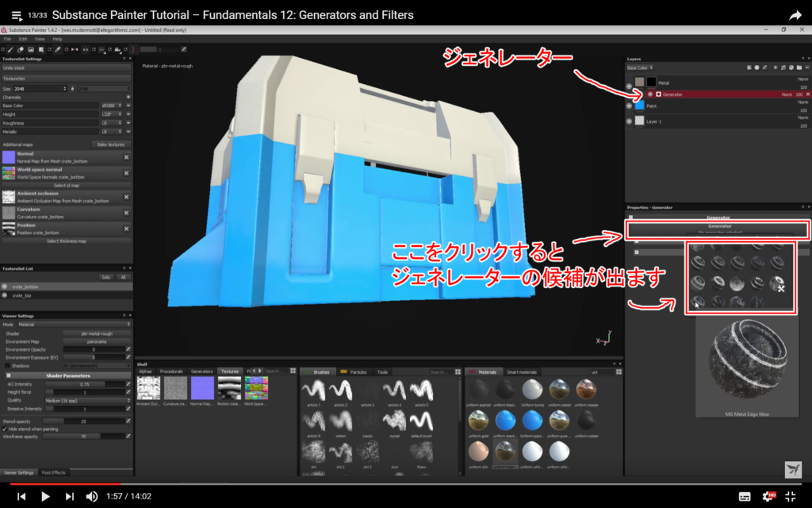Open the File menu
Viewport: 812px width, 508px height.
click(x=7, y=39)
